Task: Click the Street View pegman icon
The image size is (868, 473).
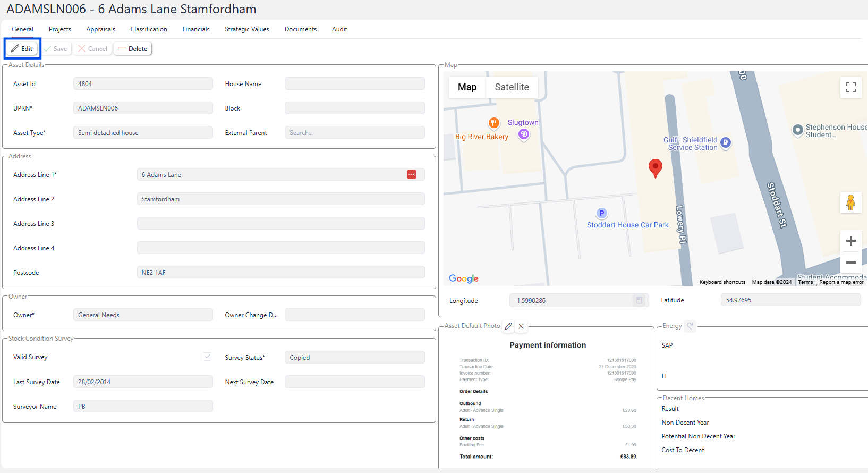Action: tap(850, 202)
